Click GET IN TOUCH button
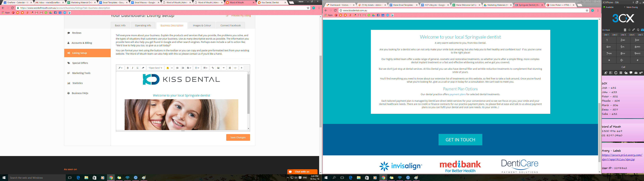 pyautogui.click(x=460, y=140)
